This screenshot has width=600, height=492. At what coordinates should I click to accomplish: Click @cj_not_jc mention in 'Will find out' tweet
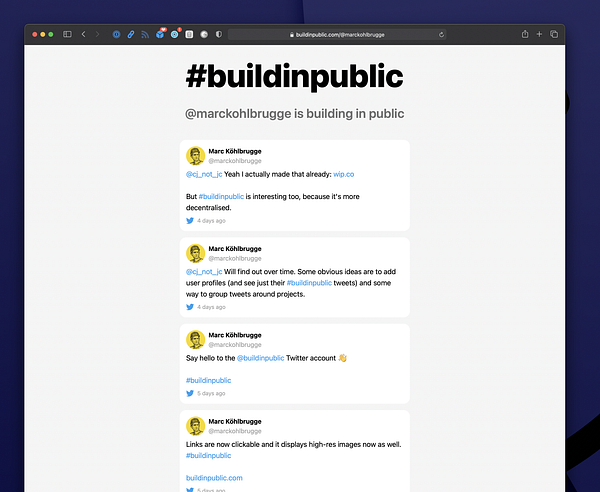click(x=204, y=272)
